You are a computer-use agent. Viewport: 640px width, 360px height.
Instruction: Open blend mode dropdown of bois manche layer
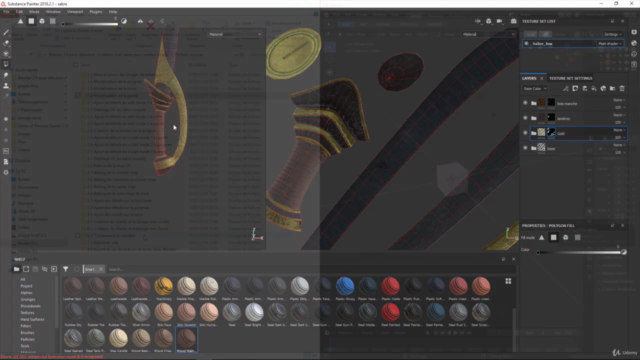[619, 100]
